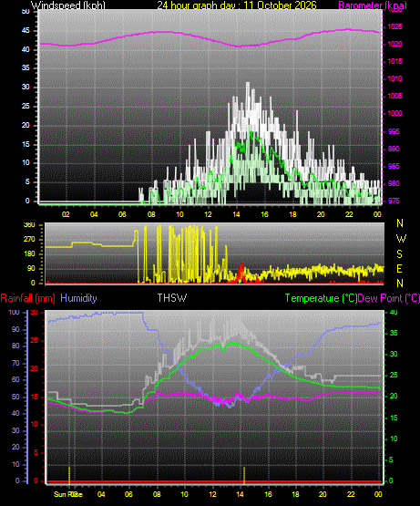Click the '00' hour label under the bottom chart
Screen dimensions: 420x506
(378, 494)
